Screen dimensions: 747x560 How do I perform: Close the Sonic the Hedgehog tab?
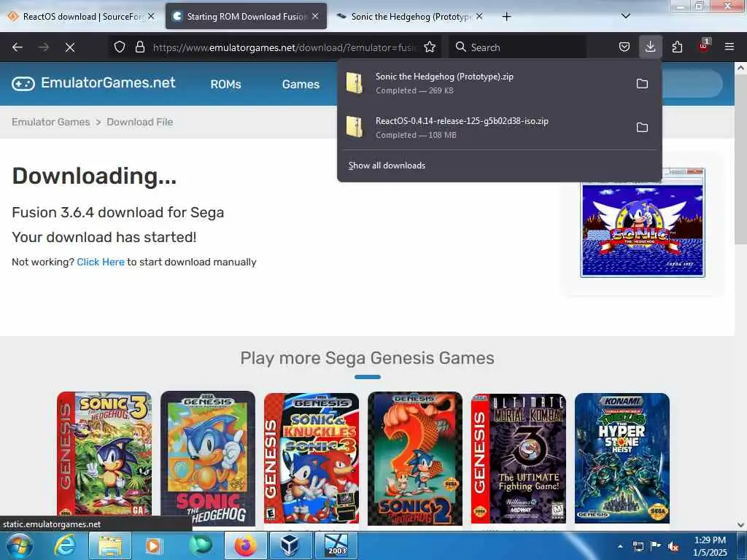pyautogui.click(x=479, y=16)
